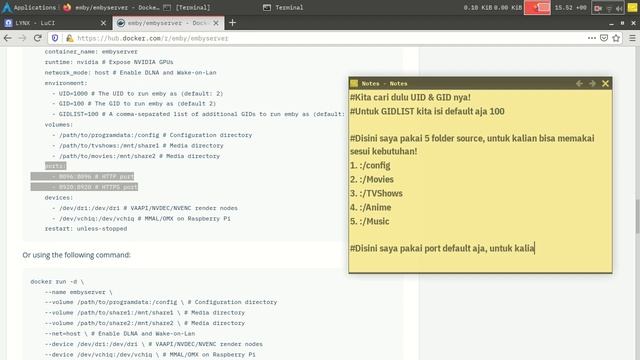Click the Notes - Notes title bar
This screenshot has height=360, width=640.
tap(480, 83)
